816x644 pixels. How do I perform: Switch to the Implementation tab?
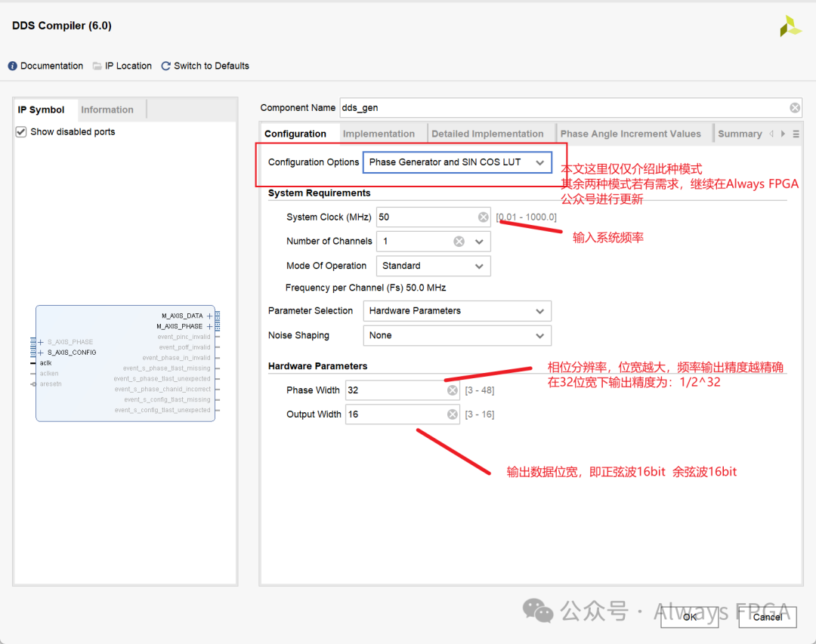click(379, 134)
